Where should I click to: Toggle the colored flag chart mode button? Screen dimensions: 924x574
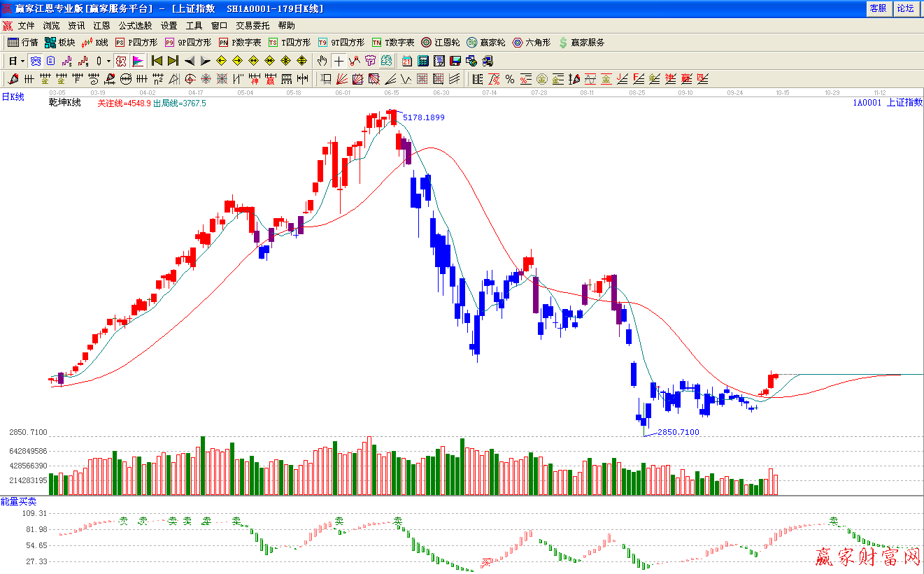point(138,61)
